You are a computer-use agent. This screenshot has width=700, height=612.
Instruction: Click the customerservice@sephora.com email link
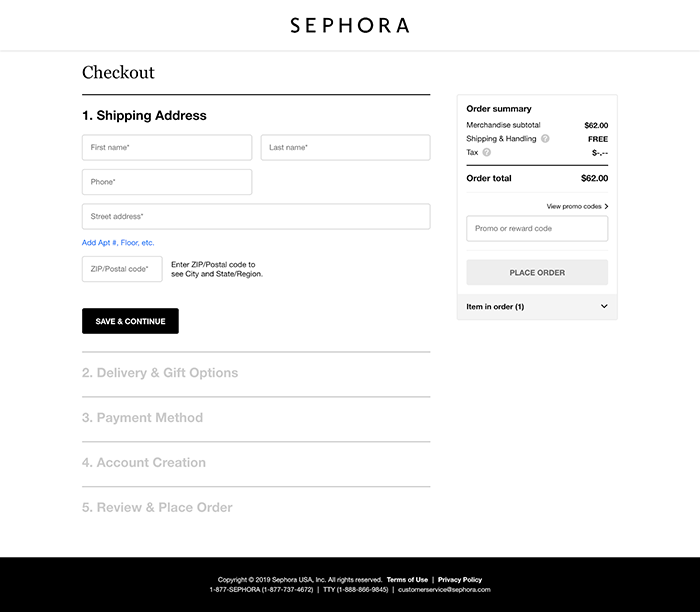click(x=444, y=590)
